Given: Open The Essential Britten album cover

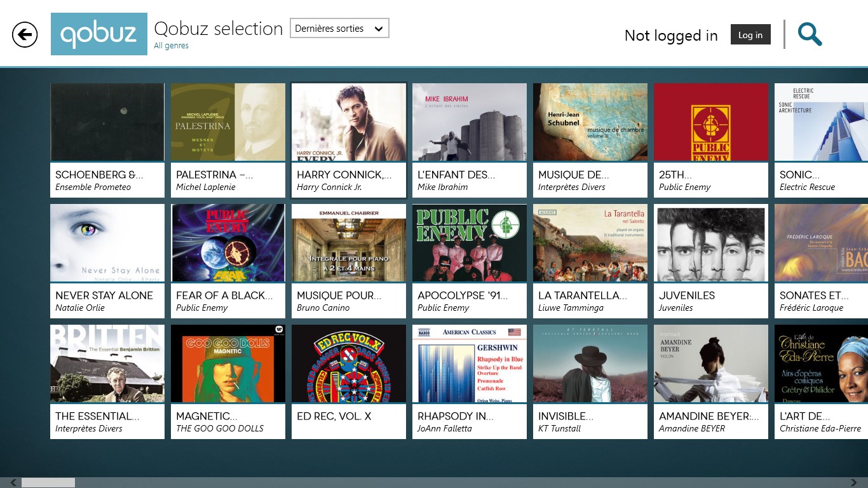Looking at the screenshot, I should 107,363.
